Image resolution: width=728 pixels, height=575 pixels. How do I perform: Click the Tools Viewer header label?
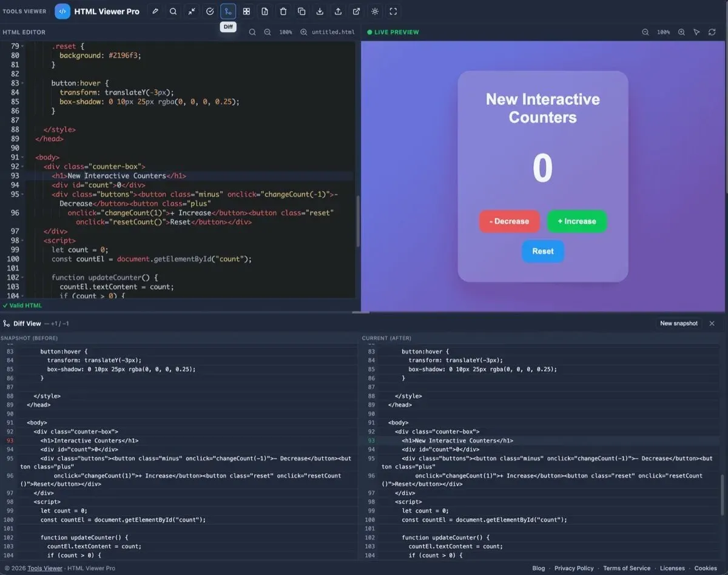point(24,12)
